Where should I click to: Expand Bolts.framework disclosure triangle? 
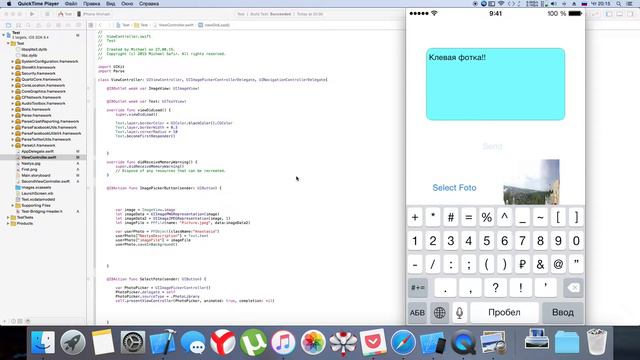13,109
